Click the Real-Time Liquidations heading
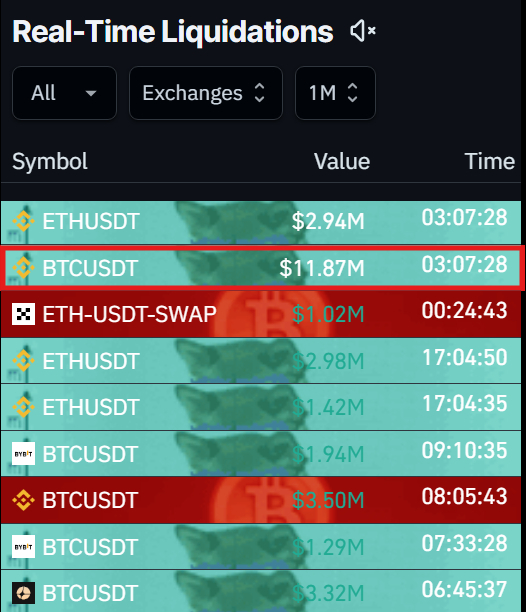Viewport: 526px width, 612px height. click(x=173, y=32)
